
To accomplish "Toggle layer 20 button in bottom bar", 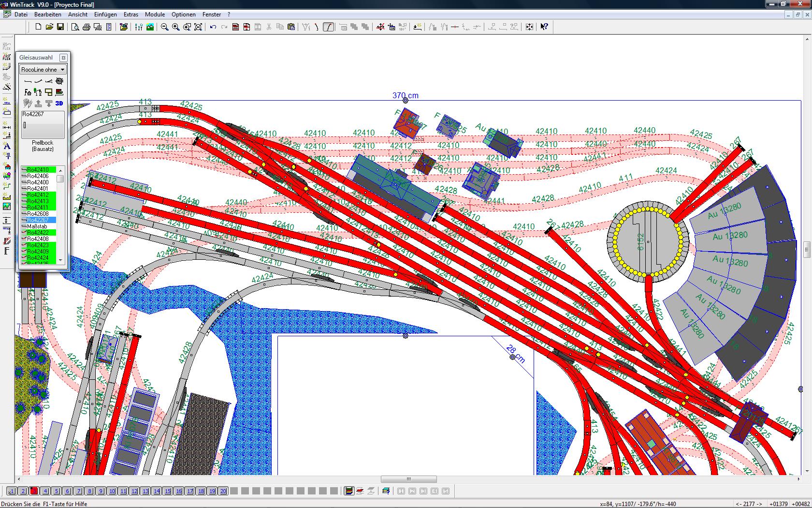I will pos(223,491).
